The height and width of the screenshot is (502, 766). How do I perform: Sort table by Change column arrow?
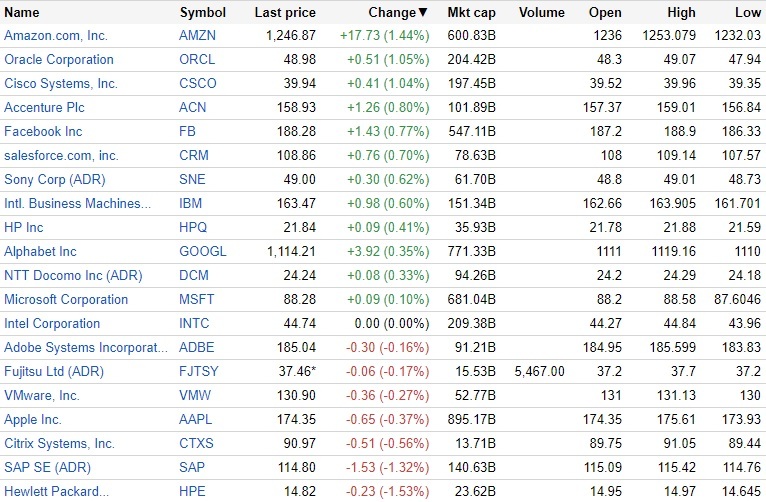coord(423,13)
